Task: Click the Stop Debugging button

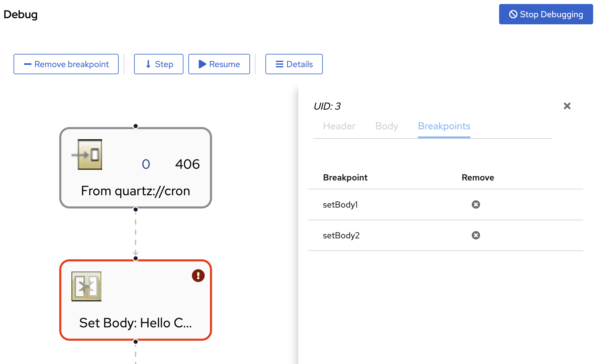Action: (546, 14)
